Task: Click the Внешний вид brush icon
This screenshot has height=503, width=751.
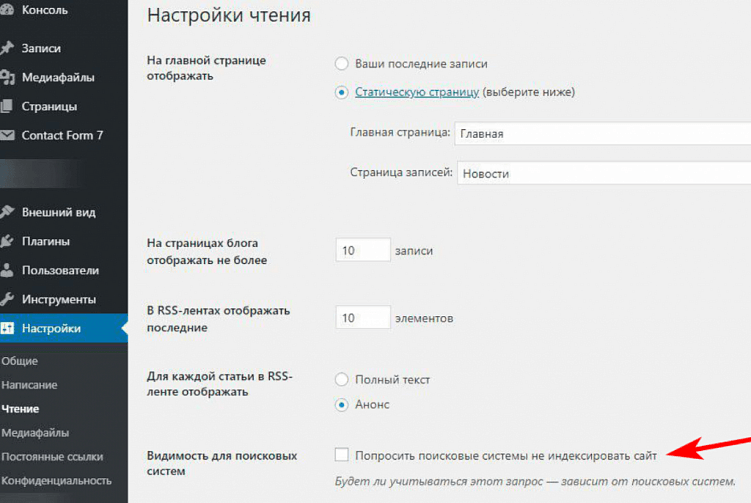Action: click(7, 212)
